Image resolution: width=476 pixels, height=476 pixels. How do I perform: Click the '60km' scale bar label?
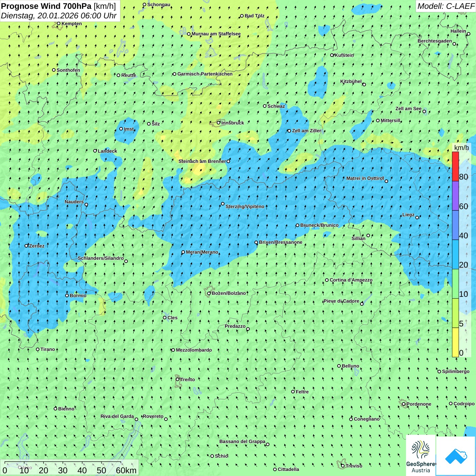point(126,470)
